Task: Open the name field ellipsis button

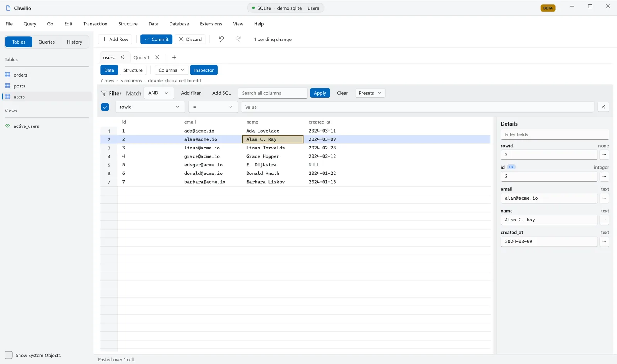Action: click(x=604, y=220)
